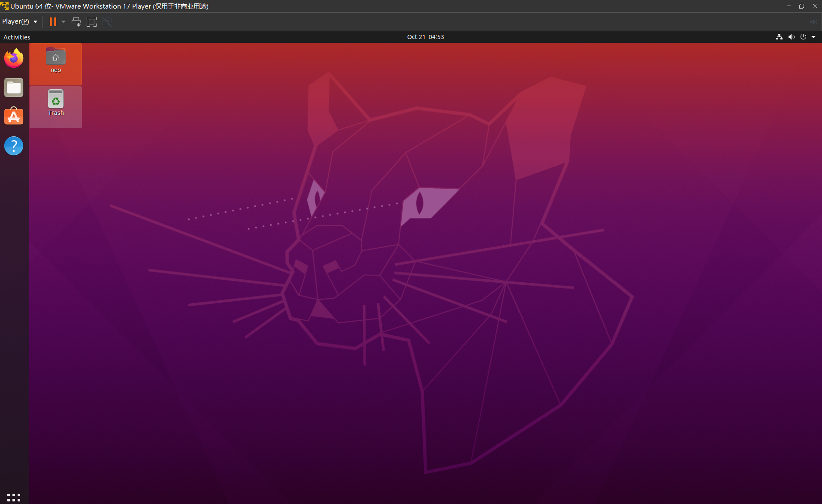Click the volume speaker icon

pos(791,37)
